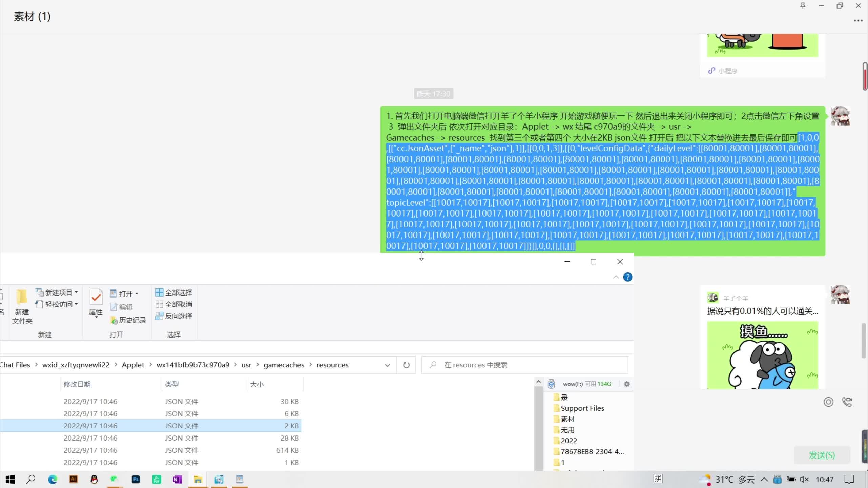
Task: Open Microsoft Edge from taskbar
Action: tap(53, 479)
